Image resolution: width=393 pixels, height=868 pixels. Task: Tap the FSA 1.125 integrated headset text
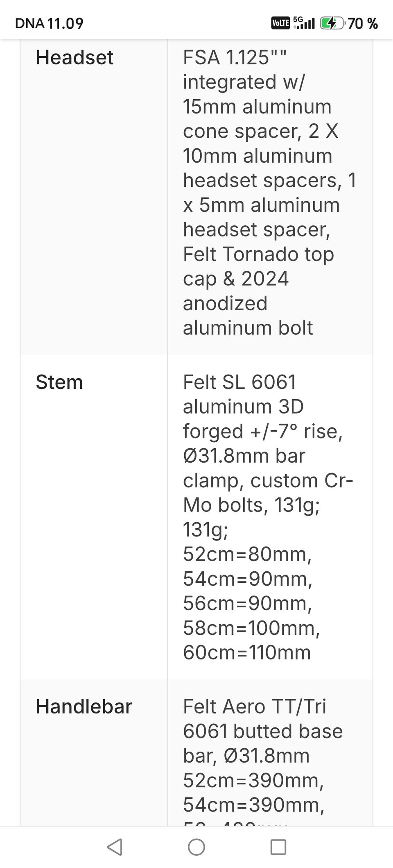pyautogui.click(x=244, y=70)
